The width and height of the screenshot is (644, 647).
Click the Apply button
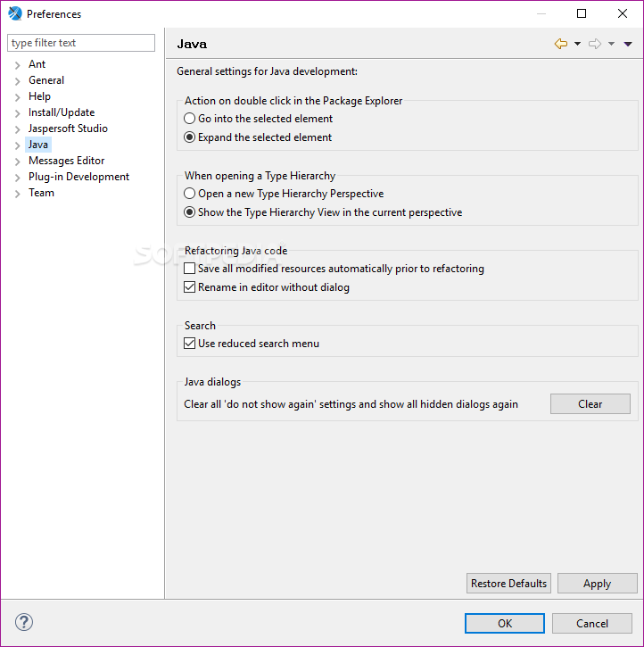coord(597,583)
